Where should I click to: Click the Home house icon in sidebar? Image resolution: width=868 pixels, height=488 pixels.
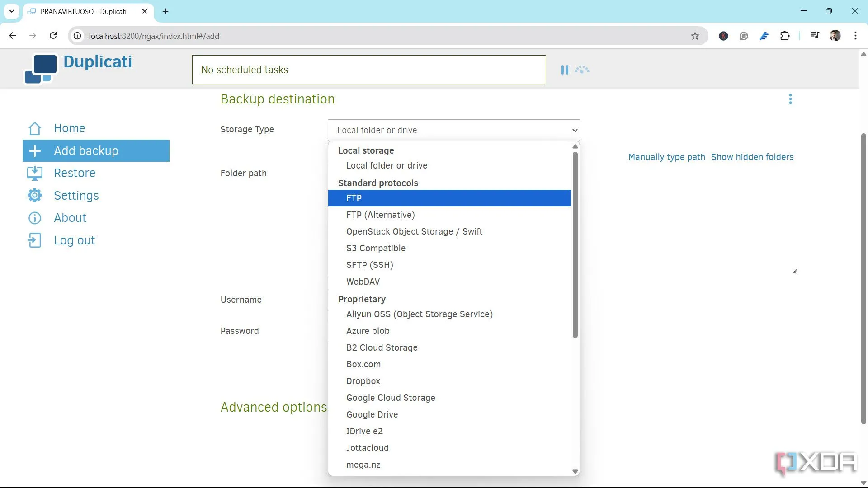35,128
